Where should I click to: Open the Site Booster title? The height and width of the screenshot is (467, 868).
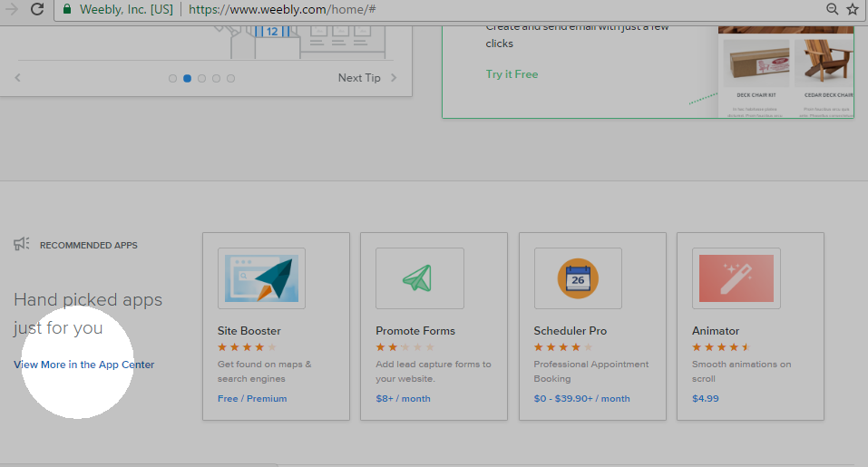(249, 331)
